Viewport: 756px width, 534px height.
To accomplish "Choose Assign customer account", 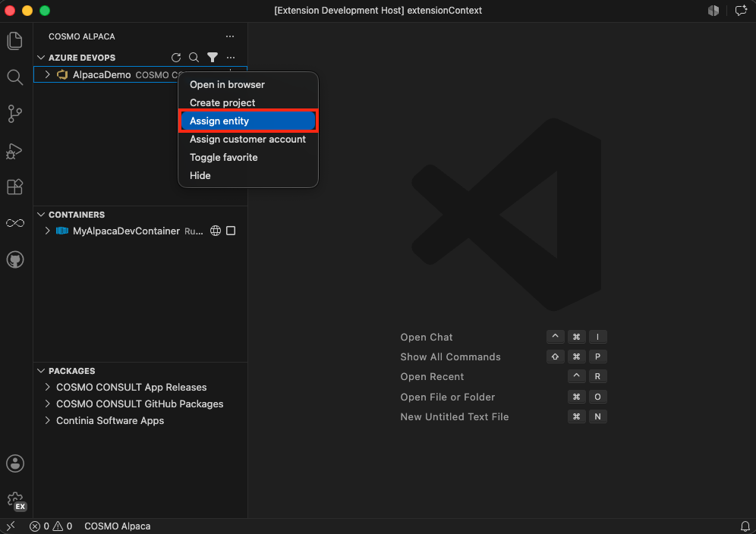I will [x=248, y=140].
